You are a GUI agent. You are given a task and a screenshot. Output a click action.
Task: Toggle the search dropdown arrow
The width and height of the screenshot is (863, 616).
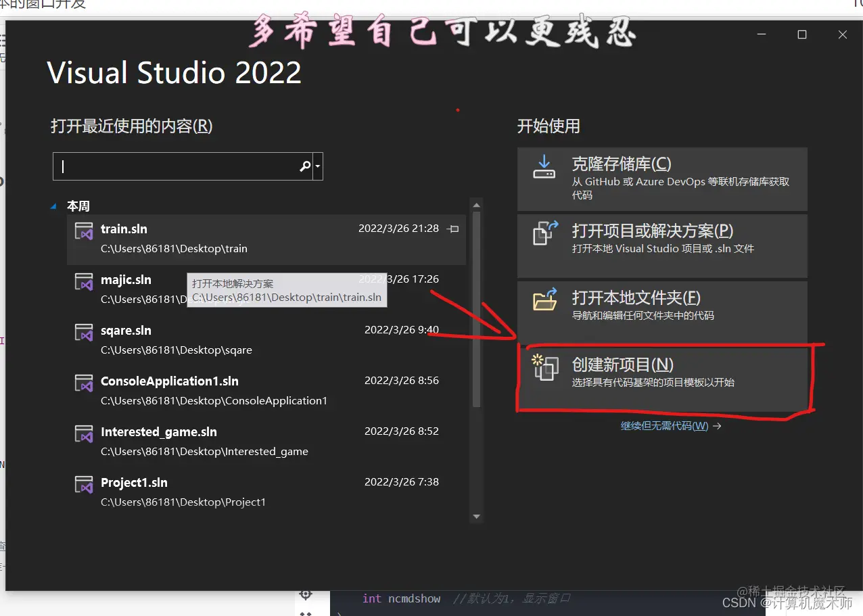pos(317,166)
